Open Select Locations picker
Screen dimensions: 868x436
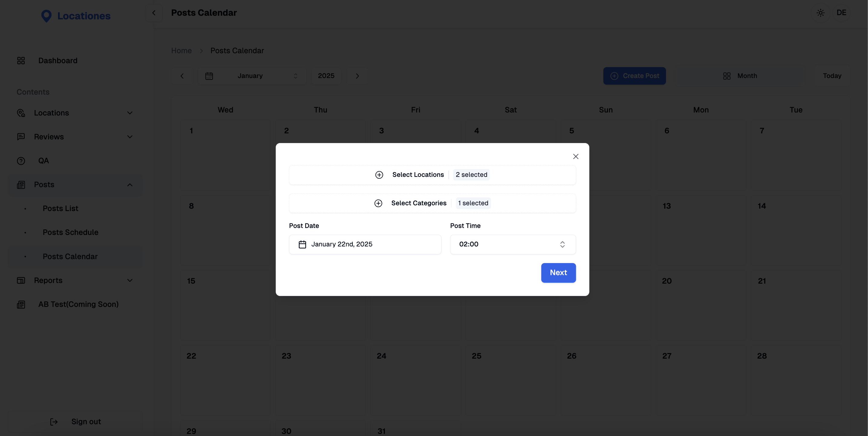pos(432,175)
